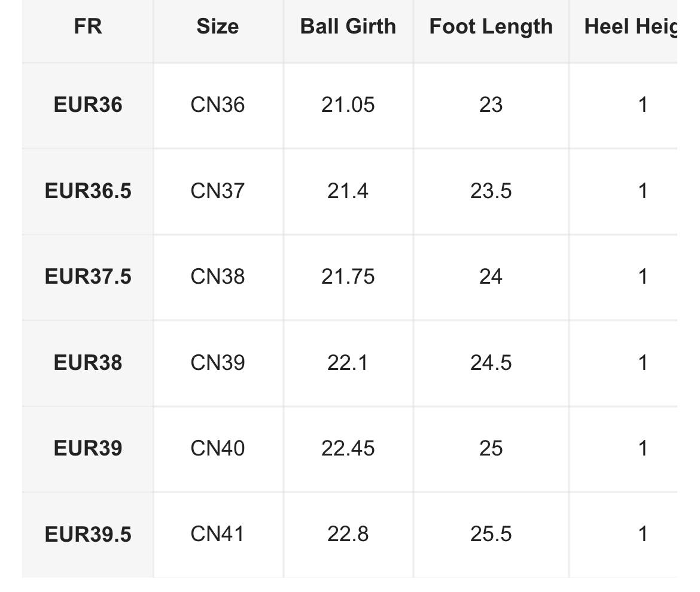Click the 21.05 ball girth value

348,105
